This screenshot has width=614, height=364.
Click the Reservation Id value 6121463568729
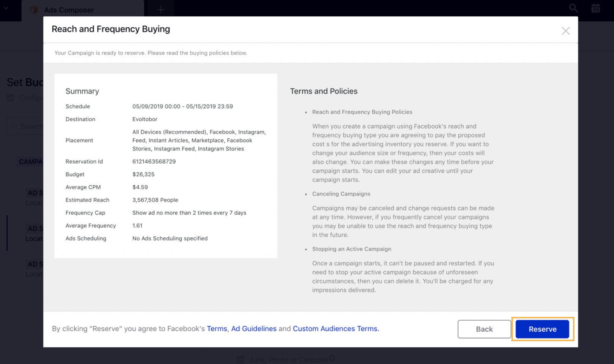[x=154, y=161]
